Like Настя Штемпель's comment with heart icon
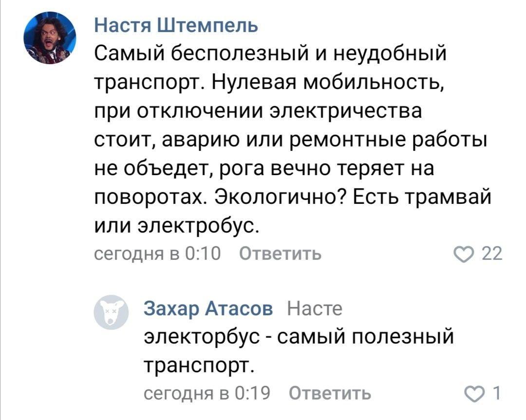The height and width of the screenshot is (420, 526). (x=463, y=255)
